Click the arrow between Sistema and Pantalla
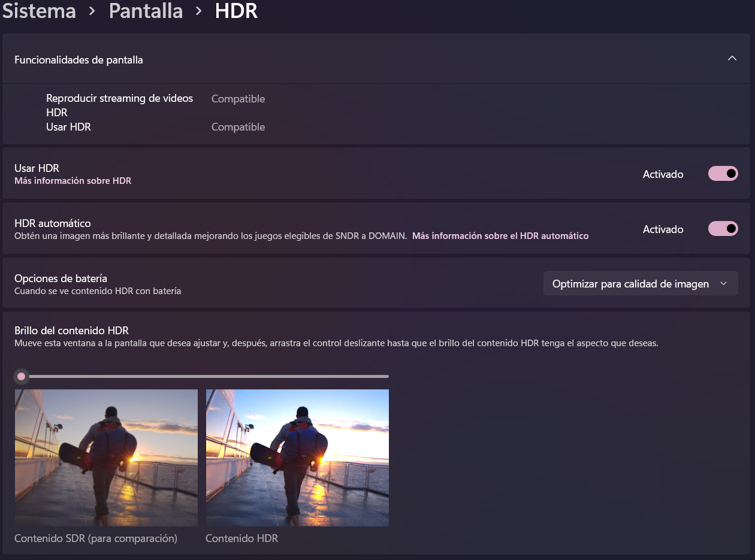Viewport: 755px width, 560px height. pyautogui.click(x=92, y=11)
